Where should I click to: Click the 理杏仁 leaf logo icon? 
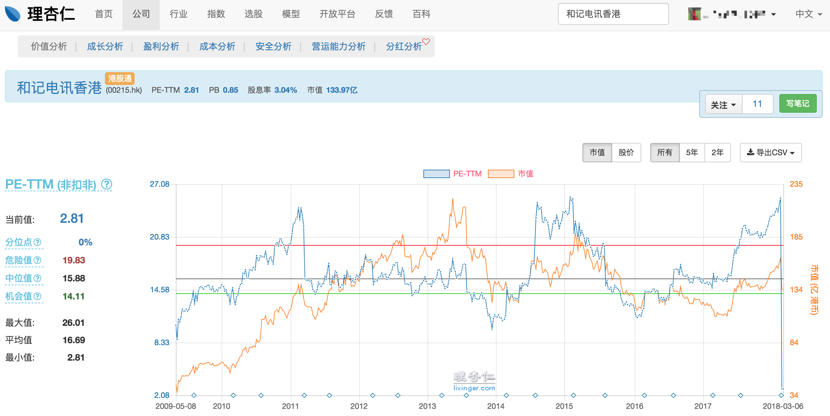[13, 14]
